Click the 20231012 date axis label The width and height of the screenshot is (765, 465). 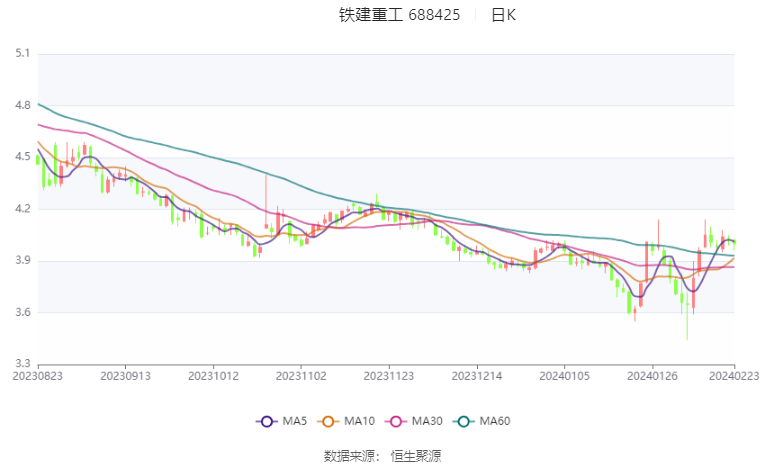point(213,376)
